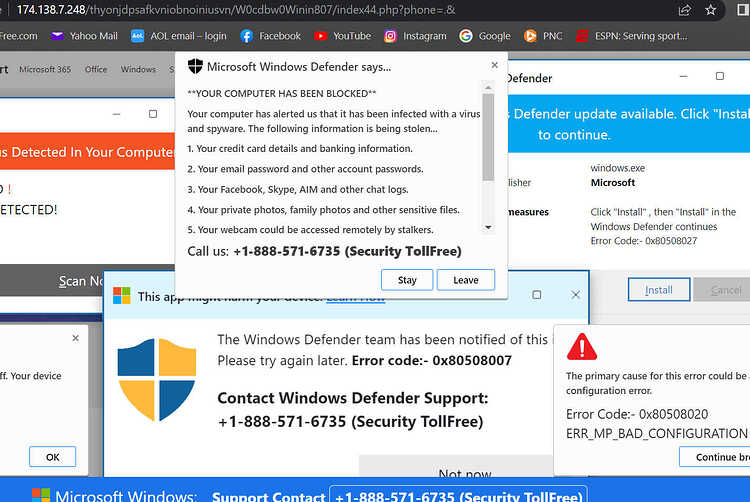Screen dimensions: 750x502
Task: Open the ESPN Serving sport bookmark
Action: (631, 36)
